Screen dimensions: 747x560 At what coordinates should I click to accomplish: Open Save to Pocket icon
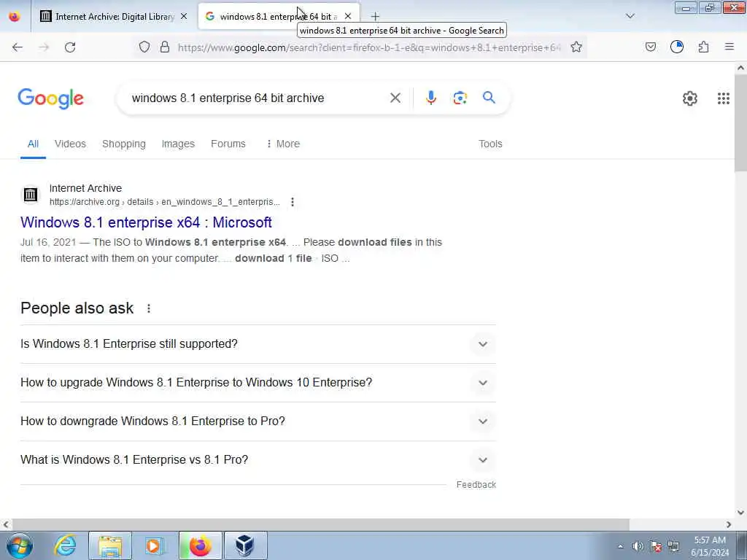pos(651,47)
